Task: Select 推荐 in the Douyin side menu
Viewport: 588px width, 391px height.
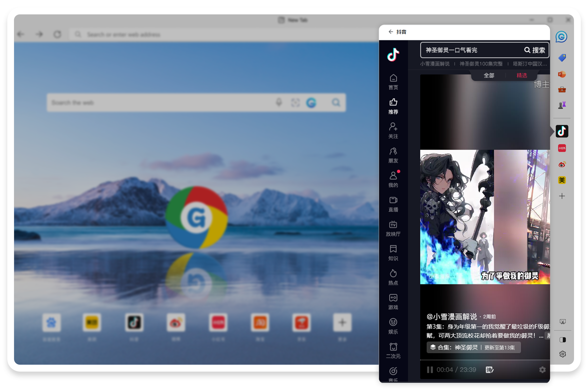Action: (393, 107)
